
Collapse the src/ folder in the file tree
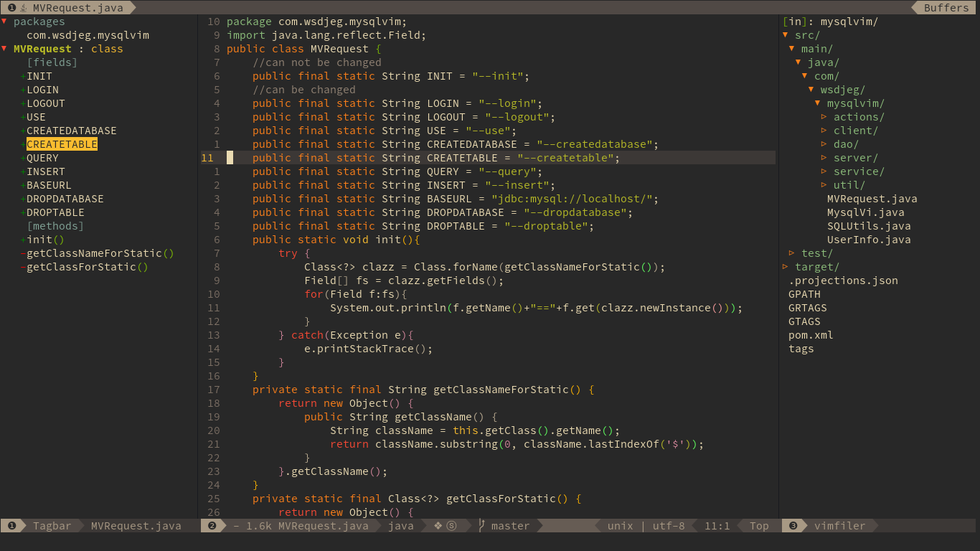coord(786,35)
